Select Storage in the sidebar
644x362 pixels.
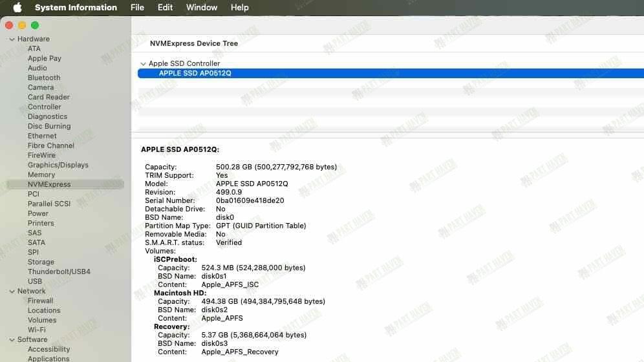pos(41,262)
